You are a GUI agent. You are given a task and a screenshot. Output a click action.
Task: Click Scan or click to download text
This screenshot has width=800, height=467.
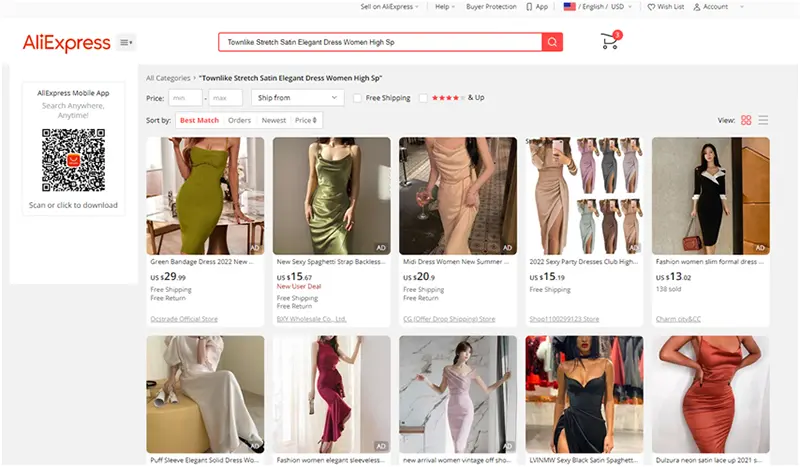pyautogui.click(x=73, y=205)
